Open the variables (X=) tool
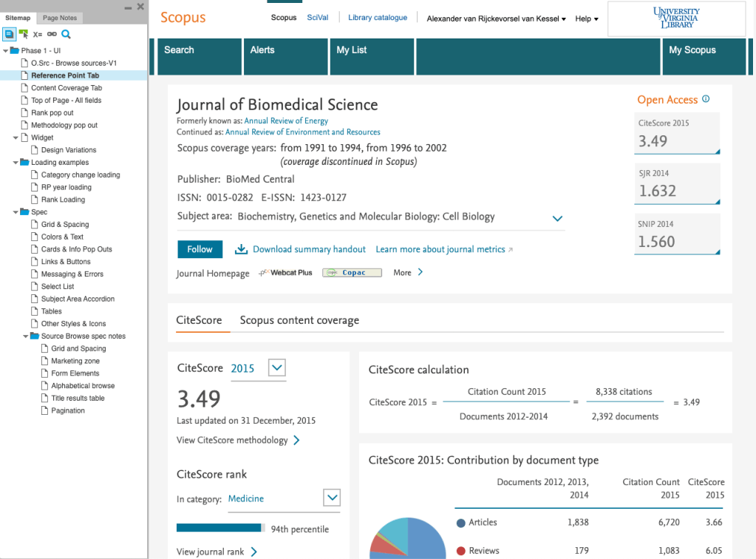 37,34
